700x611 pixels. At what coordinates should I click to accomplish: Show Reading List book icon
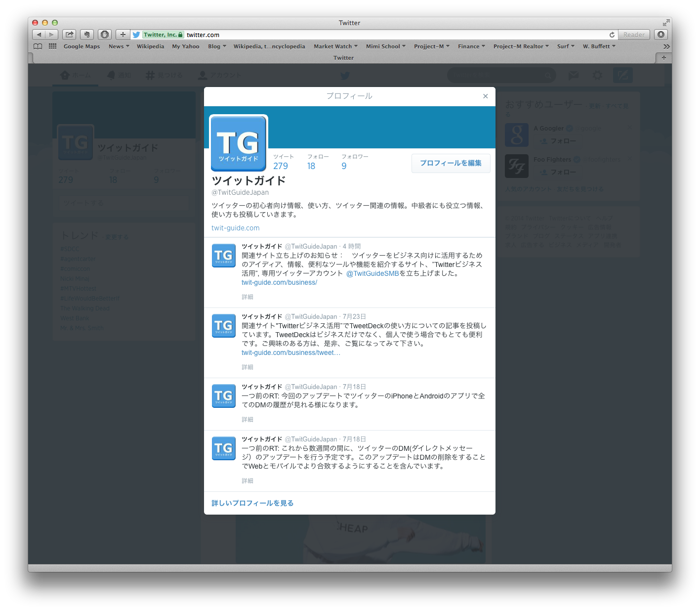tap(38, 46)
